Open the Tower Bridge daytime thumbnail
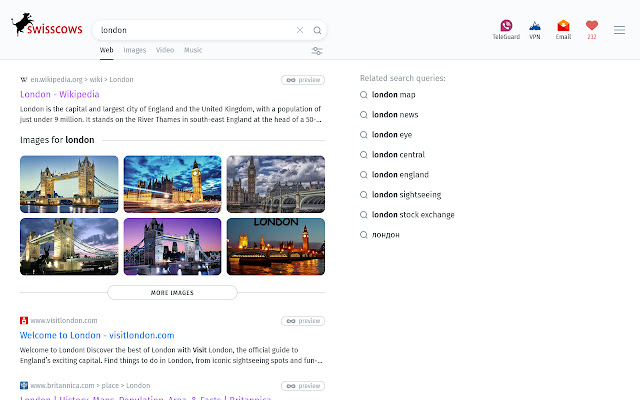The width and height of the screenshot is (640, 400). pos(69,184)
